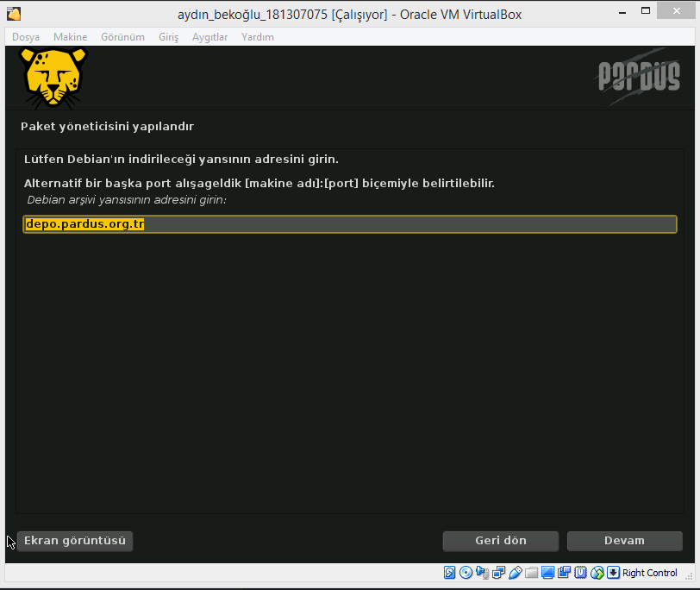
Task: Click the Devam button
Action: tap(624, 541)
